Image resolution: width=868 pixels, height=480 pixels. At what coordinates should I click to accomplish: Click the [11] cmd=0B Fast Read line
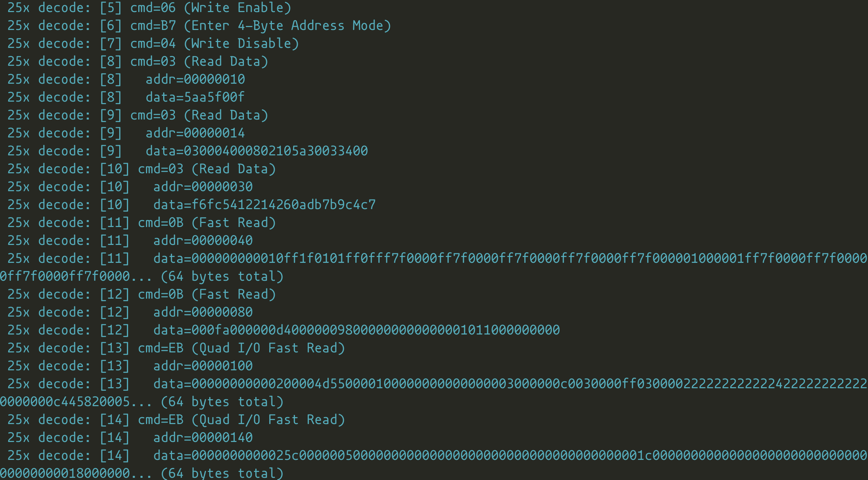[142, 223]
